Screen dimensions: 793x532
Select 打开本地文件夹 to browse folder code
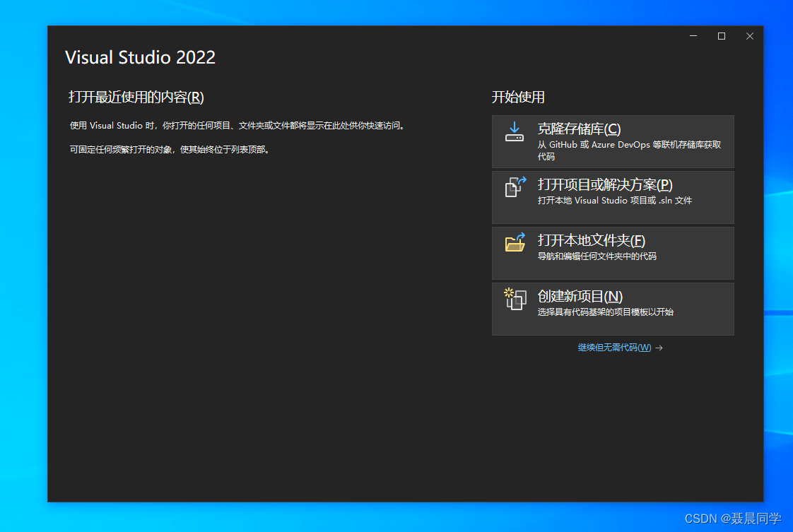pos(612,253)
